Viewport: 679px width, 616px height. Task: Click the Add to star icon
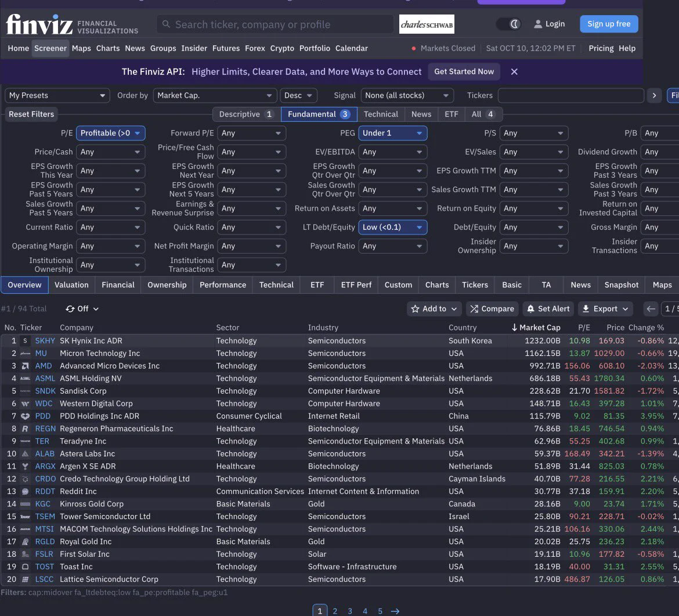416,308
